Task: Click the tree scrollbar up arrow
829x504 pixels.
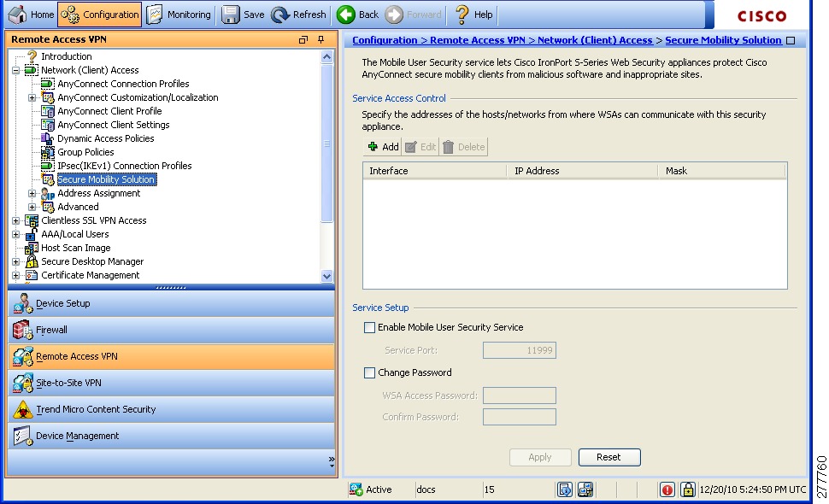Action: point(326,56)
